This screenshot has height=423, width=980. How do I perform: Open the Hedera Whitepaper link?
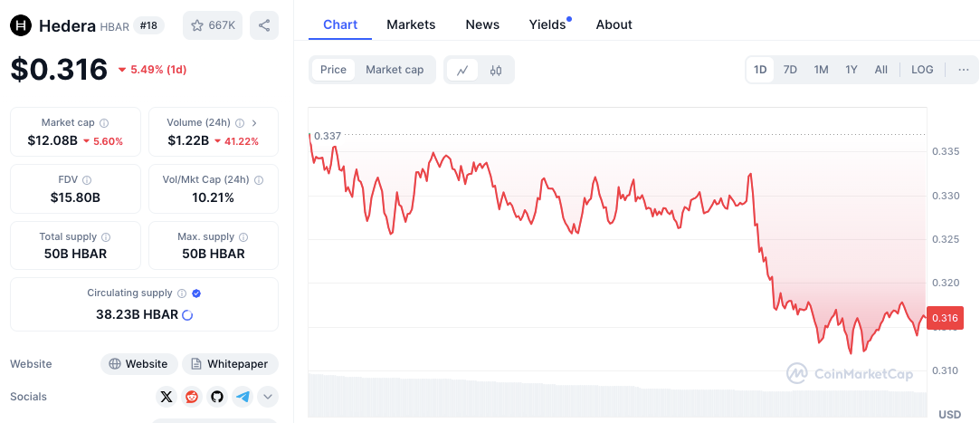click(x=230, y=364)
